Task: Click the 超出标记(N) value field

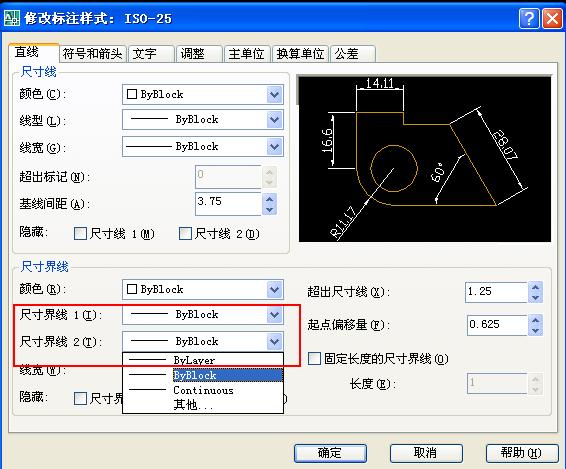Action: click(228, 177)
